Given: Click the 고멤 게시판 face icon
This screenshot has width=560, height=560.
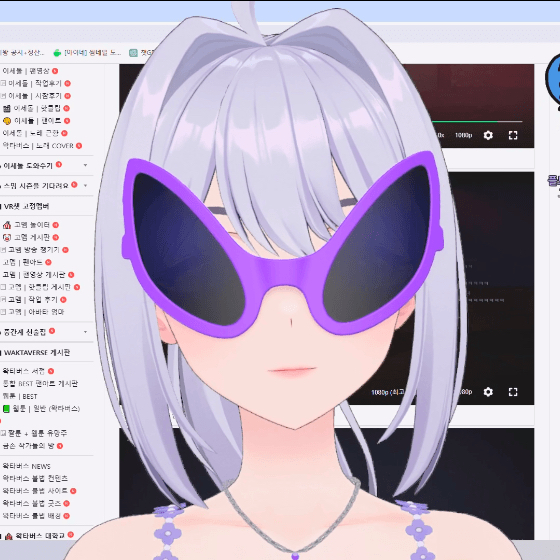Looking at the screenshot, I should [x=7, y=238].
